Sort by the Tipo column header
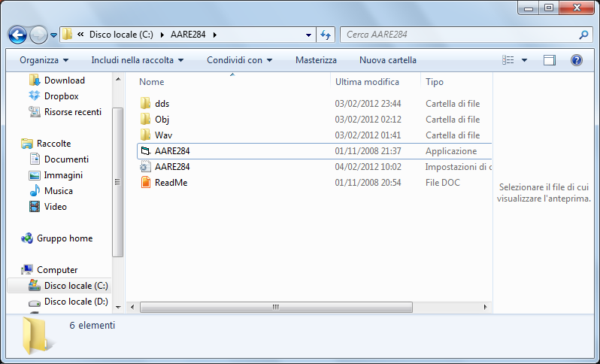The image size is (600, 364). pyautogui.click(x=435, y=82)
